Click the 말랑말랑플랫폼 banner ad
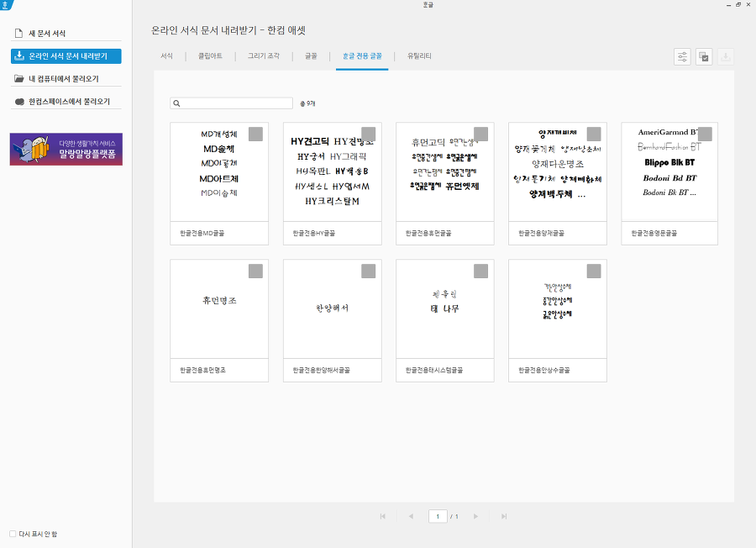The image size is (756, 548). coord(66,149)
